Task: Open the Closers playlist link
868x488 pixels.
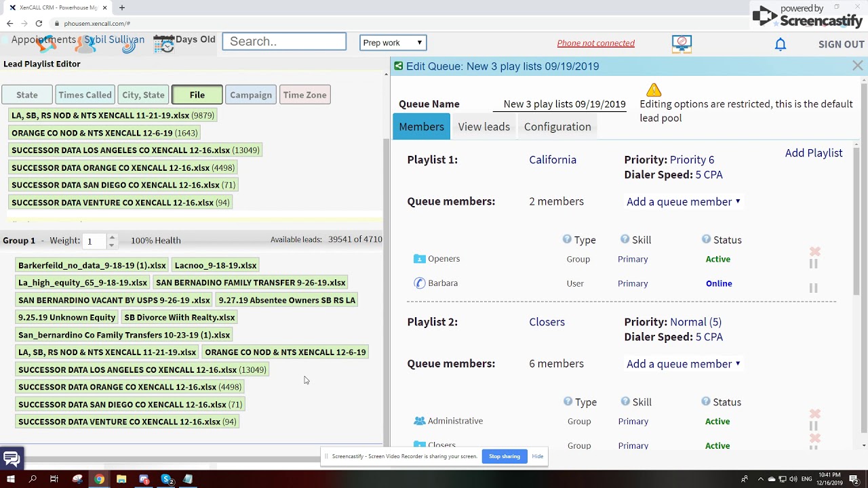Action: click(x=547, y=321)
